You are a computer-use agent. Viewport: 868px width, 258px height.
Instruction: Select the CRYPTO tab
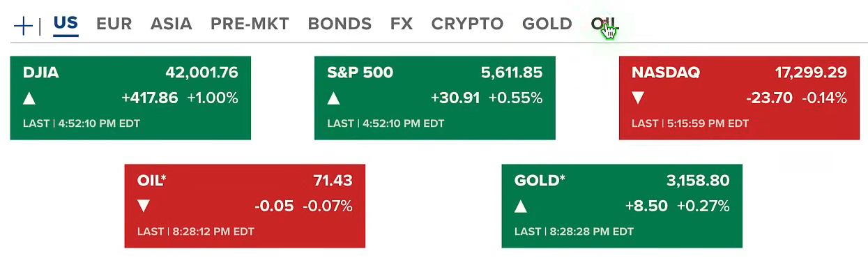pyautogui.click(x=467, y=24)
